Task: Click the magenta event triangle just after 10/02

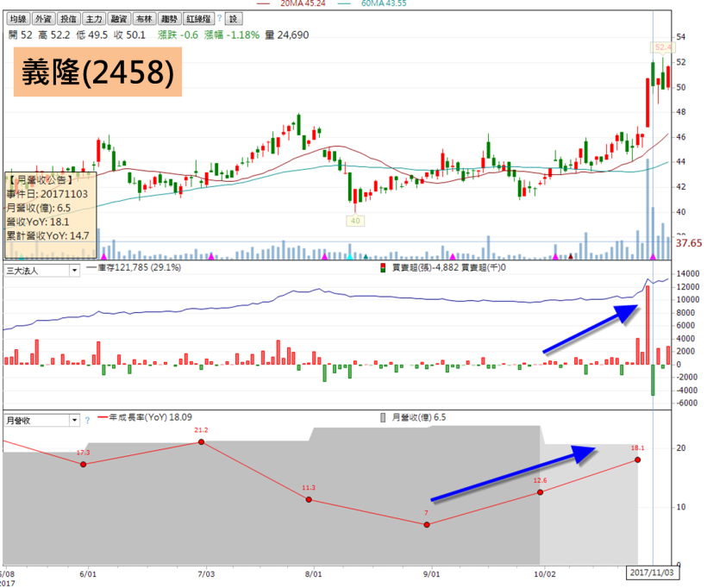Action: click(x=555, y=257)
